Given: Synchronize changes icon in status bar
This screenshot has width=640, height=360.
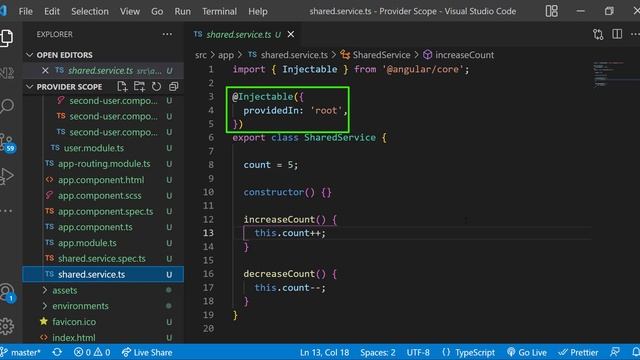Looking at the screenshot, I should coord(57,352).
